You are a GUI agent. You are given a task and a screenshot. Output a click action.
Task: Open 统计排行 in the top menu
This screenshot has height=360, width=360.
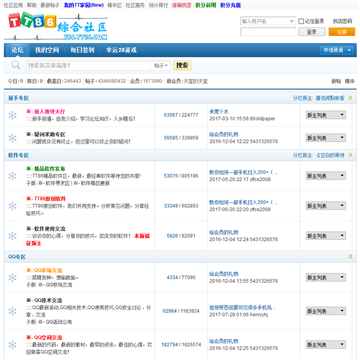158,5
